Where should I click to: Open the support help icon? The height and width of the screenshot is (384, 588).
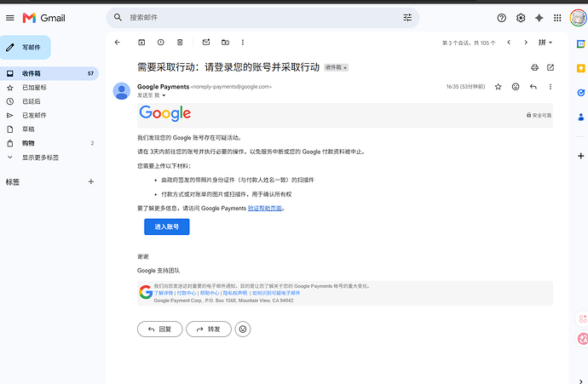click(501, 18)
